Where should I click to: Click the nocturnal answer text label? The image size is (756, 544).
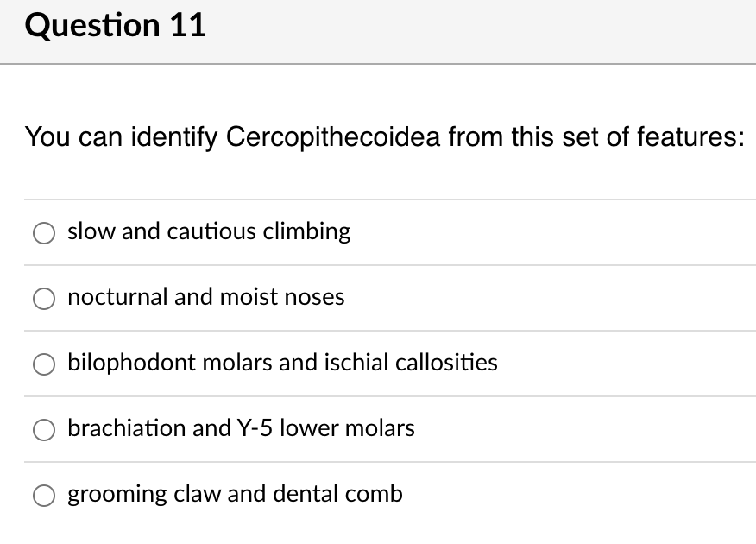tap(206, 297)
